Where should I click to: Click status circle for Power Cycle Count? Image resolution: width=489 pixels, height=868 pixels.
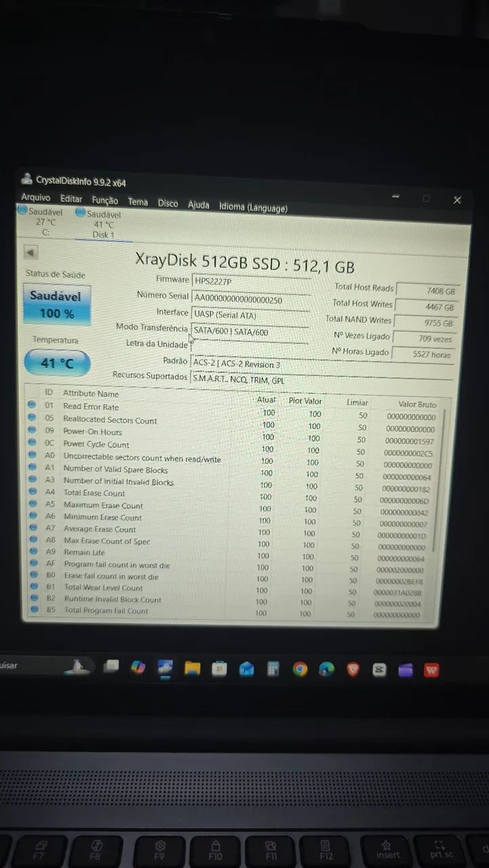tap(31, 443)
